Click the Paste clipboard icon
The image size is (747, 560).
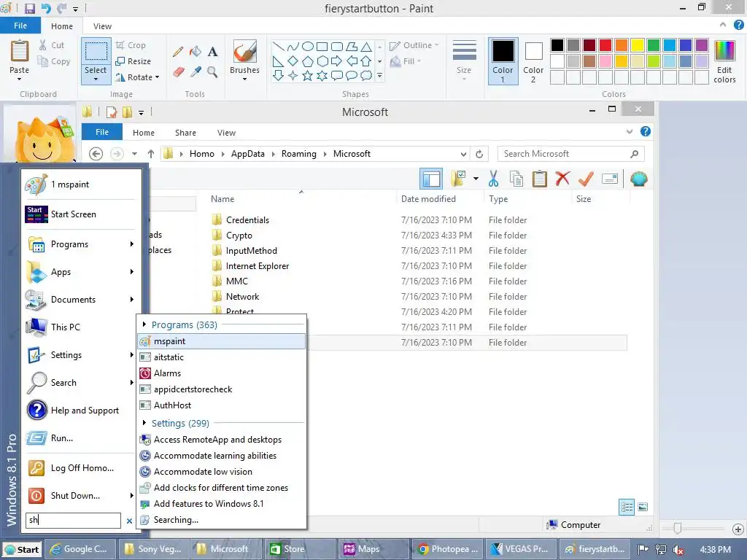coord(20,52)
